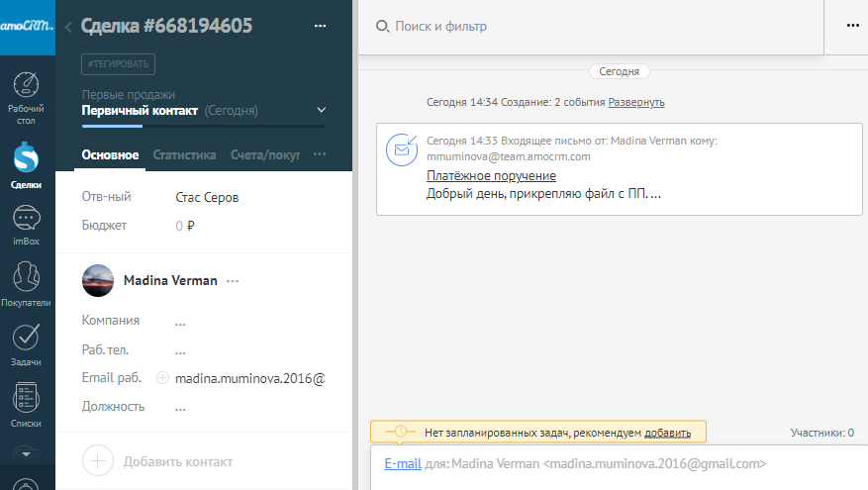The image size is (868, 490).
Task: Click the incoming email envelope icon
Action: [402, 149]
